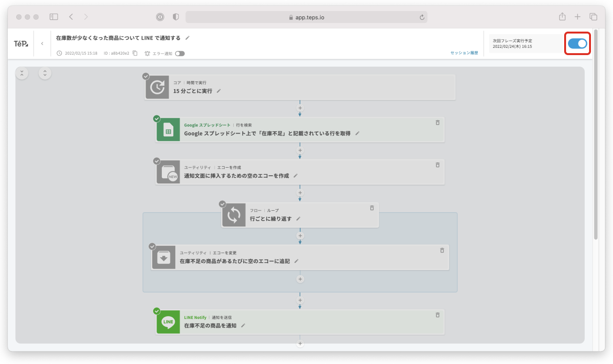Screen dimensions: 613x364
Task: Copy the phrase ID a8b420e2
Action: (x=135, y=53)
